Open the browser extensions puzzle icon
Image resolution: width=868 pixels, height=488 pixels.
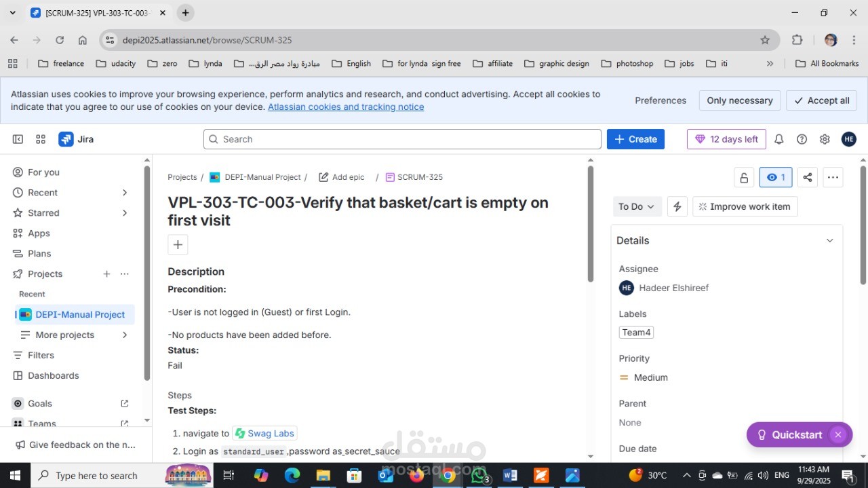pyautogui.click(x=797, y=40)
